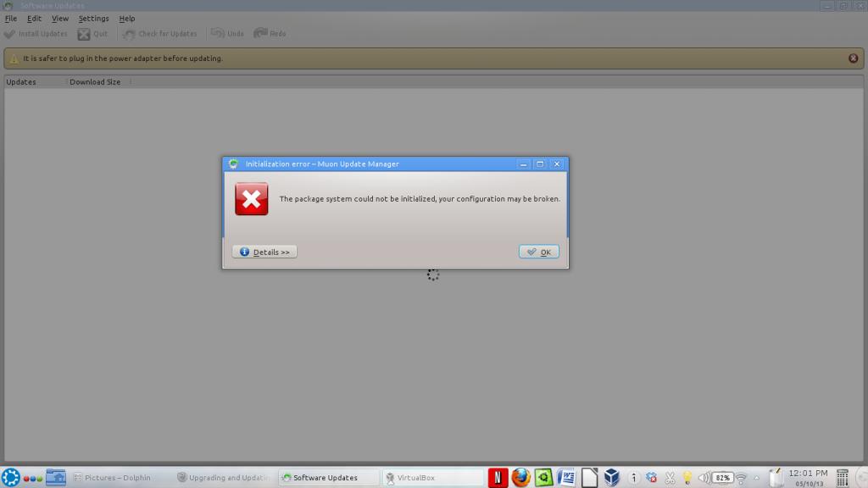Open the Settings menu
Image resolution: width=868 pixels, height=488 pixels.
93,19
